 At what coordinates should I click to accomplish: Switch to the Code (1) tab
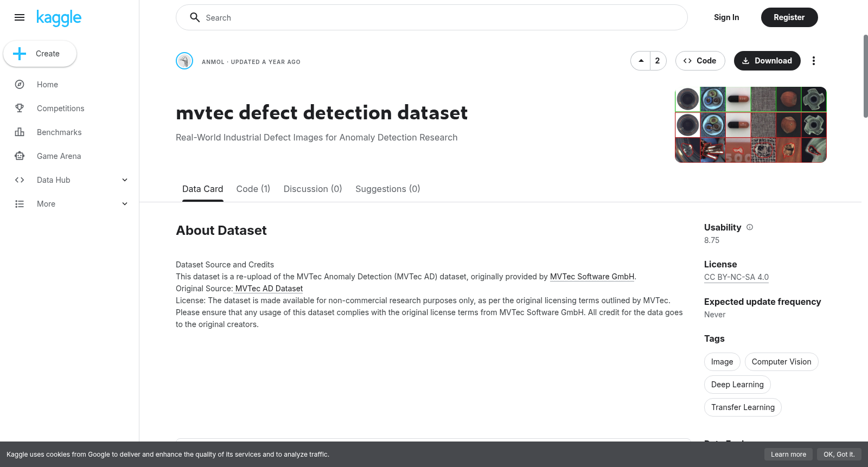coord(253,189)
